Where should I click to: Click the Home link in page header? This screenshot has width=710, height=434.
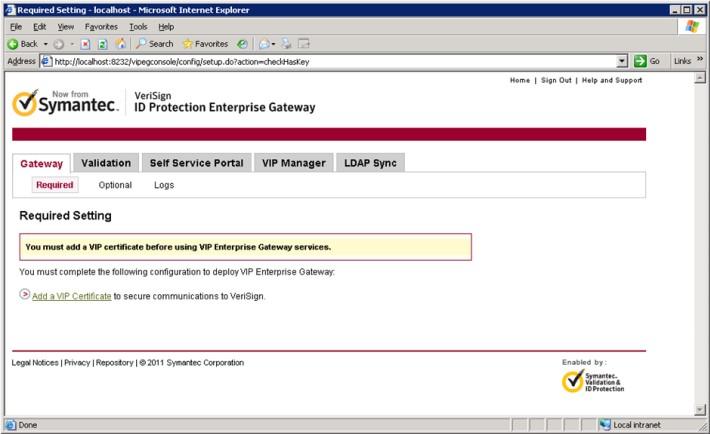519,80
